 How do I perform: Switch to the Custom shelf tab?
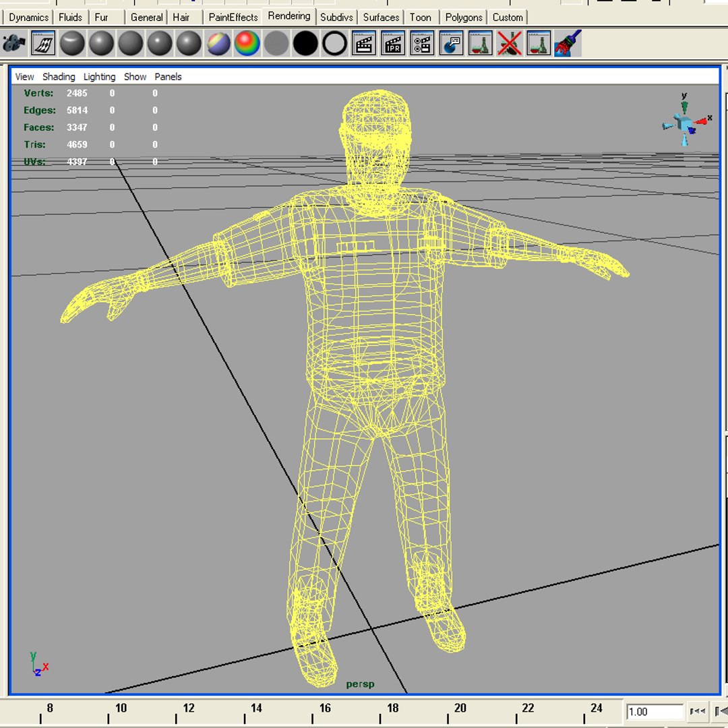click(x=508, y=18)
